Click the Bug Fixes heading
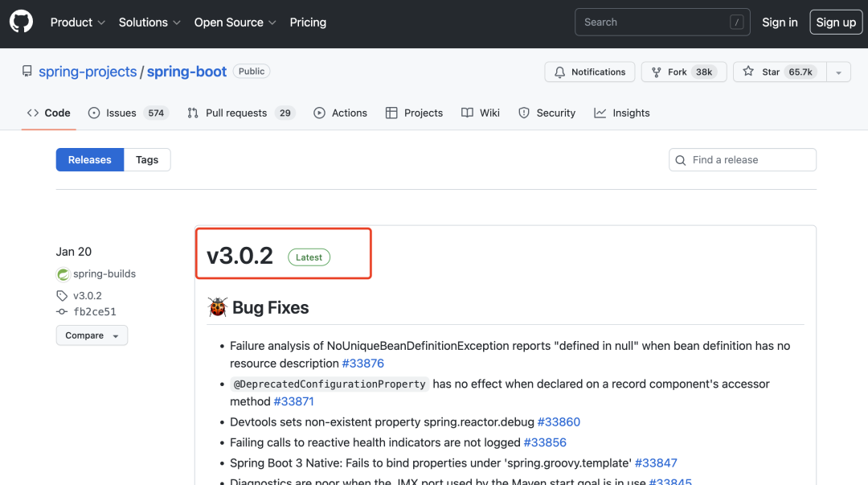Screen dimensions: 868x485 pyautogui.click(x=271, y=307)
